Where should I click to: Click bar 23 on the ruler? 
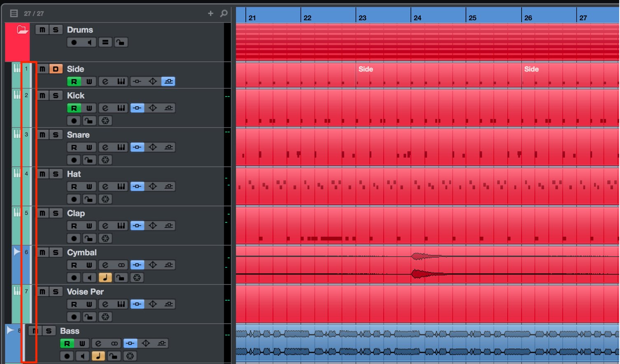pos(362,18)
